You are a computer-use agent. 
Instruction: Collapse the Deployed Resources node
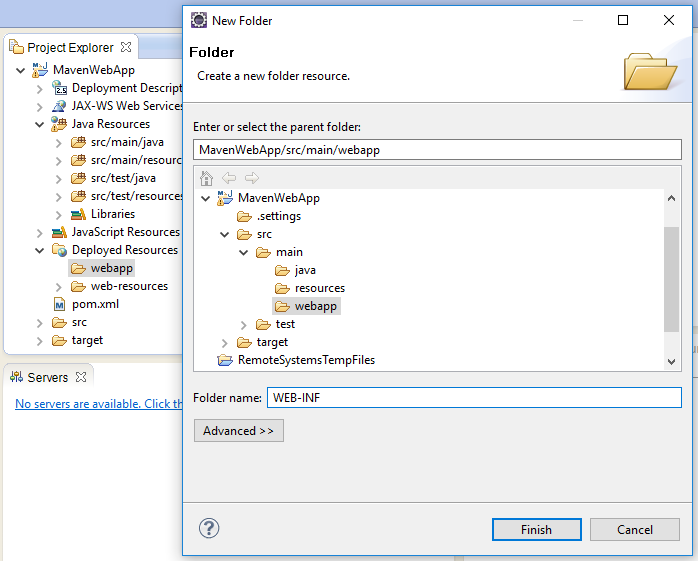click(40, 250)
